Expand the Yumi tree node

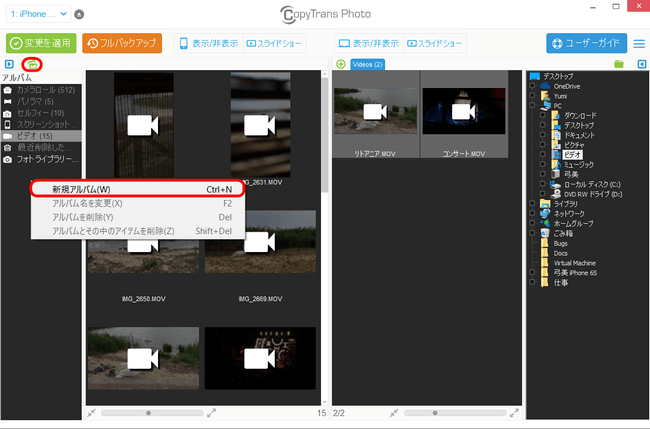pyautogui.click(x=532, y=96)
